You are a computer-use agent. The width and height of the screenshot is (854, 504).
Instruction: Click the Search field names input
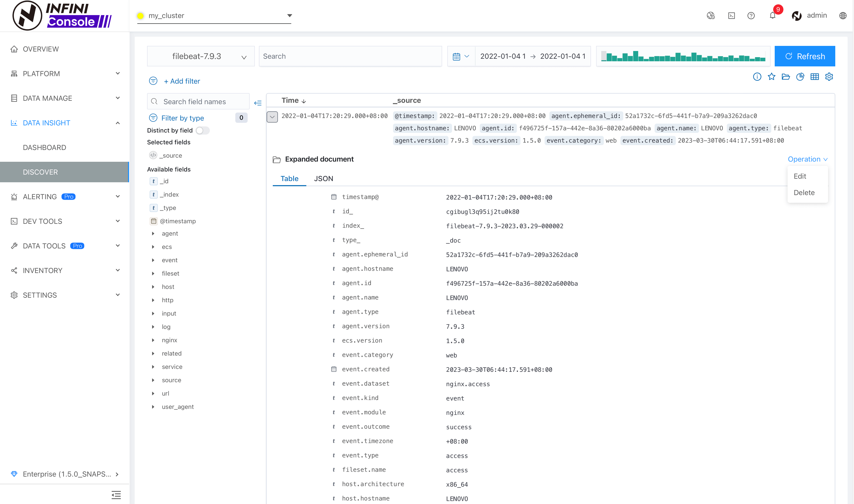coord(198,102)
